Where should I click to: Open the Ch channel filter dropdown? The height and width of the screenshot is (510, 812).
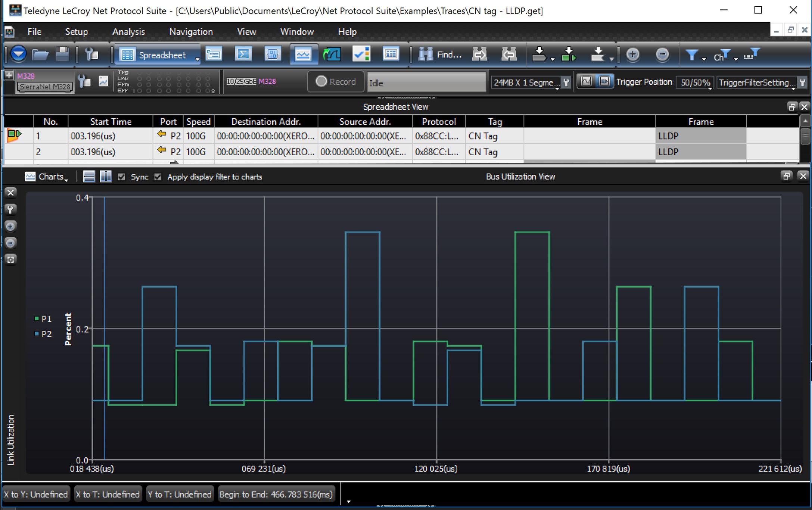[725, 55]
